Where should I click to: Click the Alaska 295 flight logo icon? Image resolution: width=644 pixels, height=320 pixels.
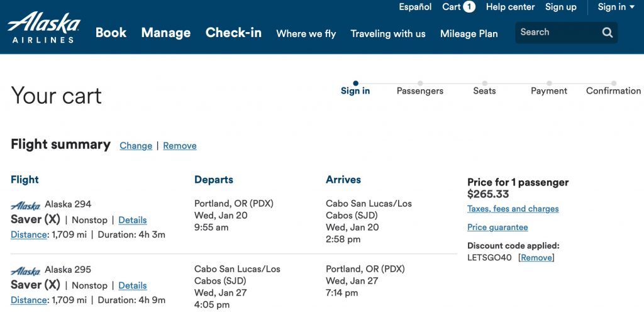pos(26,271)
